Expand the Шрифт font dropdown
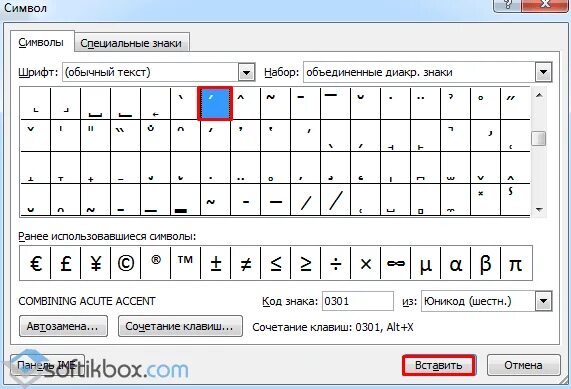This screenshot has height=389, width=571. pos(247,72)
